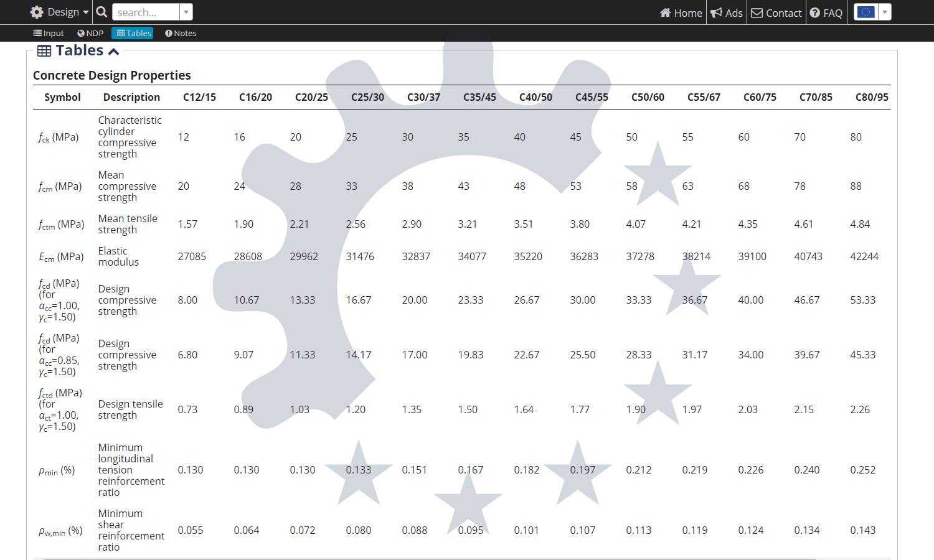Image resolution: width=934 pixels, height=560 pixels.
Task: Click the C30/37 column header
Action: tap(423, 97)
